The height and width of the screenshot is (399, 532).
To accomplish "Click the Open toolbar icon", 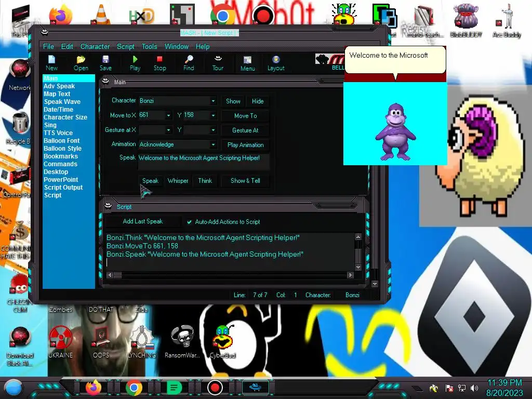I will coord(81,63).
